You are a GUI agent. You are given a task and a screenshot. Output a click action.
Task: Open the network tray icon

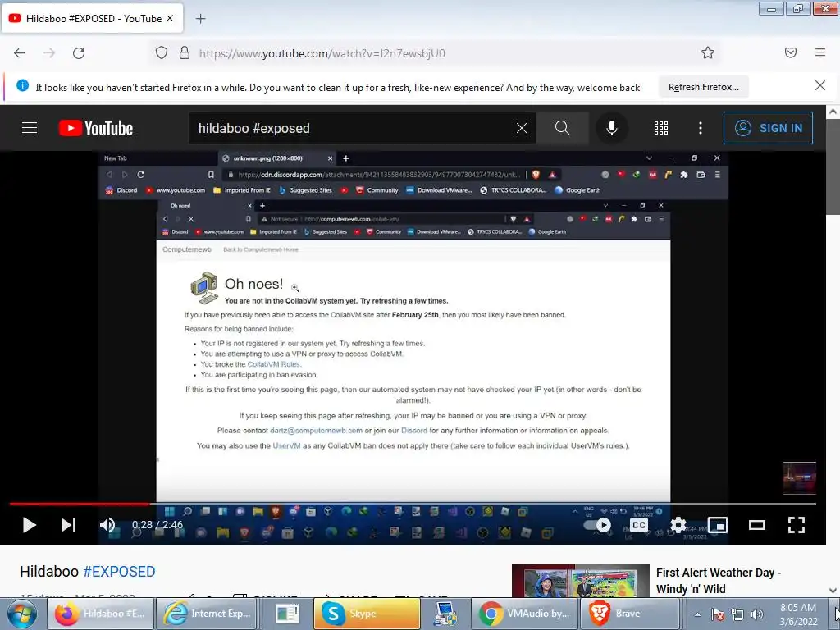pyautogui.click(x=737, y=614)
